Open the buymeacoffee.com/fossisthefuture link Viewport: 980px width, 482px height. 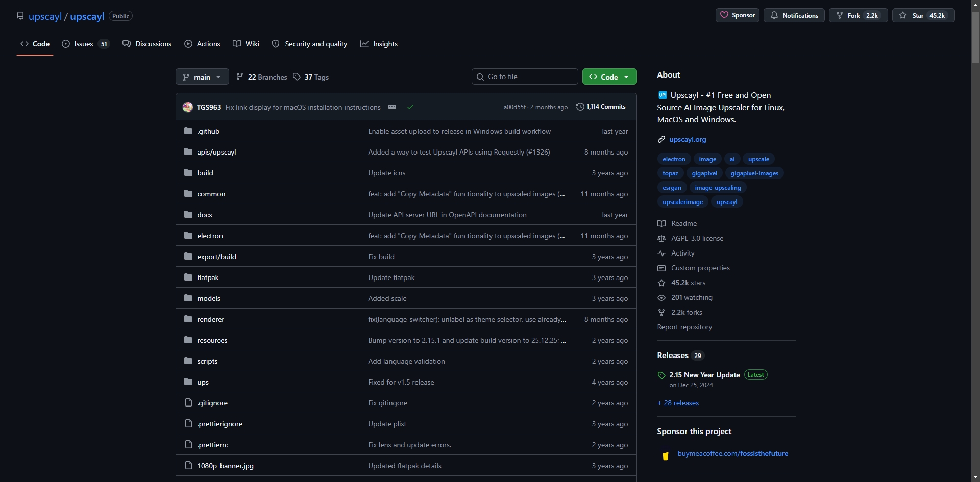pyautogui.click(x=732, y=453)
